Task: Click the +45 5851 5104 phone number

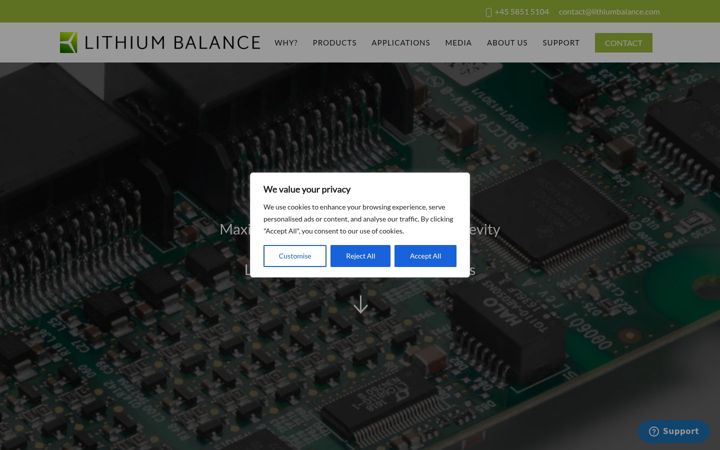Action: click(x=522, y=12)
